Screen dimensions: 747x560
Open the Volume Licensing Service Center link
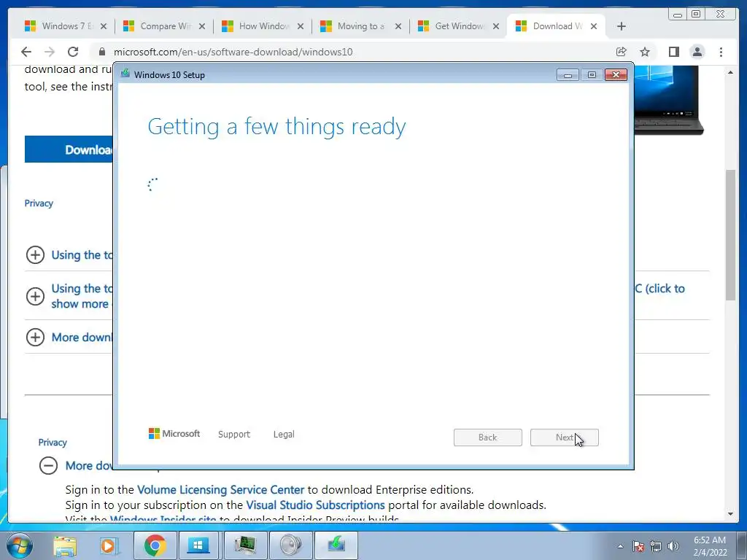220,489
